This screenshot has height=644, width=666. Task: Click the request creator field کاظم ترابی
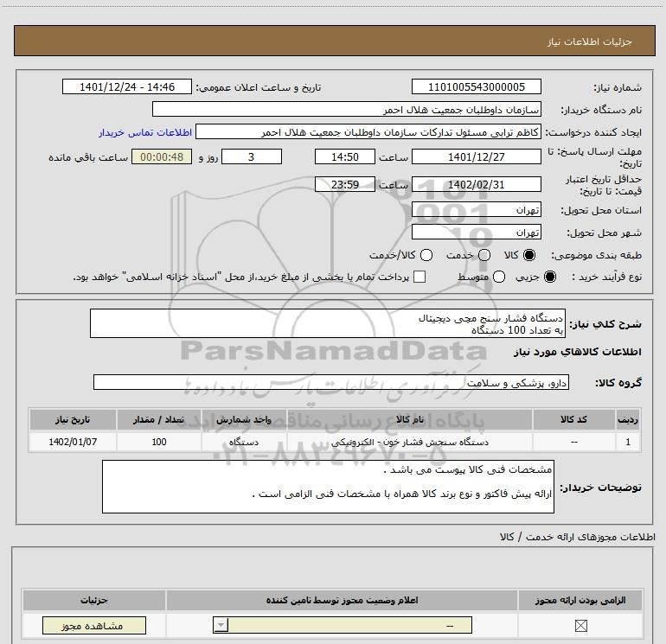(368, 131)
